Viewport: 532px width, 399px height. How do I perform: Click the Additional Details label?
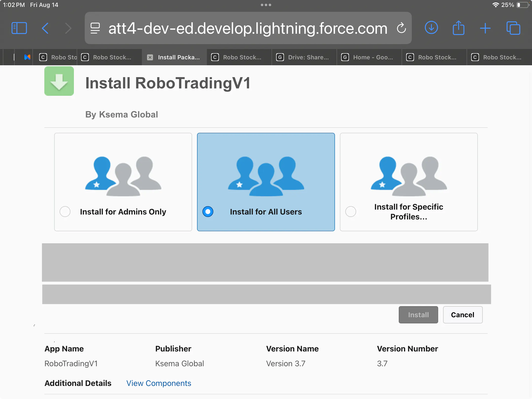[78, 383]
